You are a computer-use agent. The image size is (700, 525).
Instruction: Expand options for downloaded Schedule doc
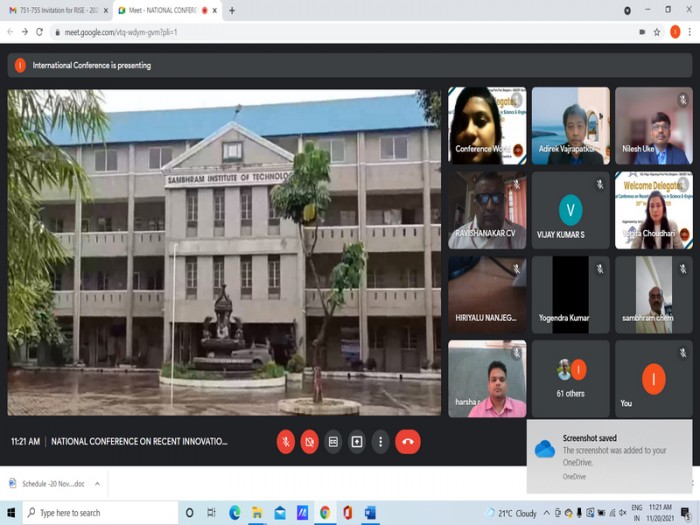[97, 484]
